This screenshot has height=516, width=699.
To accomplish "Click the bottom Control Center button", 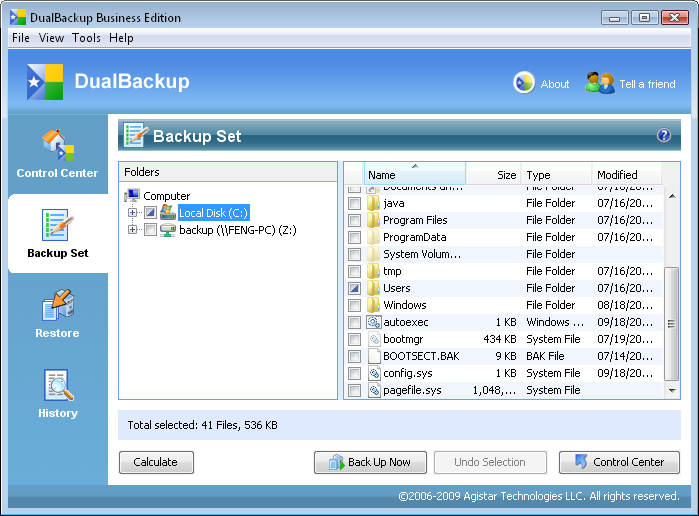I will click(x=619, y=462).
